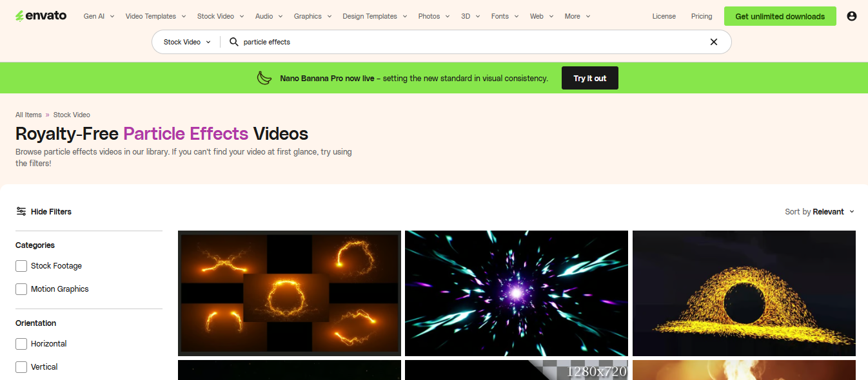Click Get unlimited downloads button
Image resolution: width=868 pixels, height=380 pixels.
pyautogui.click(x=780, y=16)
